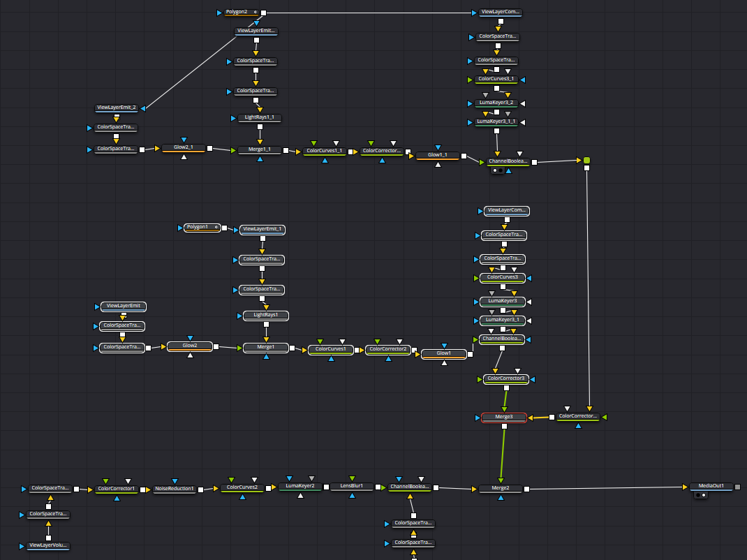Select the ColorCurves2 node
The image size is (747, 560).
[242, 488]
